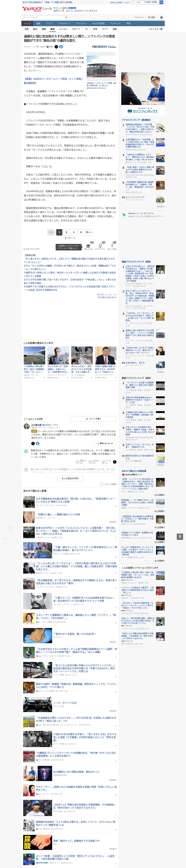Select the トップ navigation tab
The width and height of the screenshot is (186, 868).
(27, 24)
